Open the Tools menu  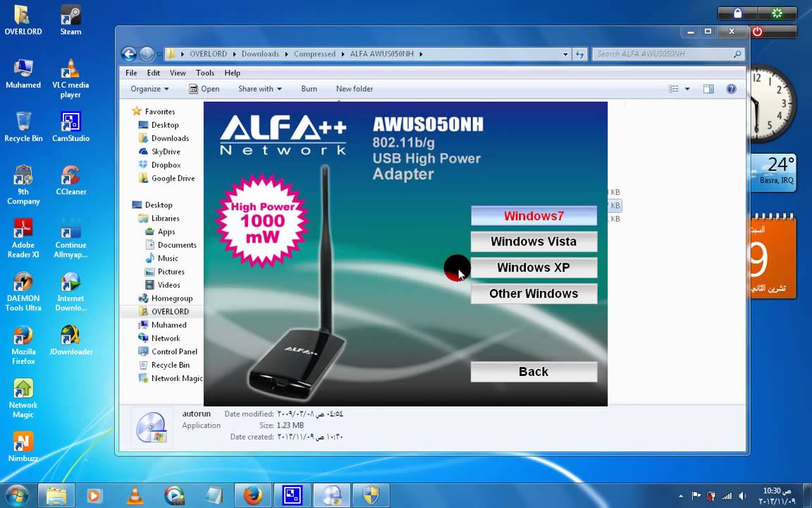205,73
